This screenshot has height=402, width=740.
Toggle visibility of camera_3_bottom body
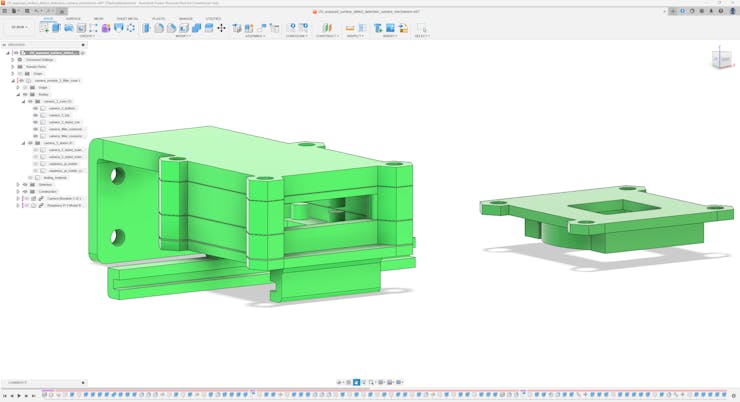pyautogui.click(x=35, y=108)
